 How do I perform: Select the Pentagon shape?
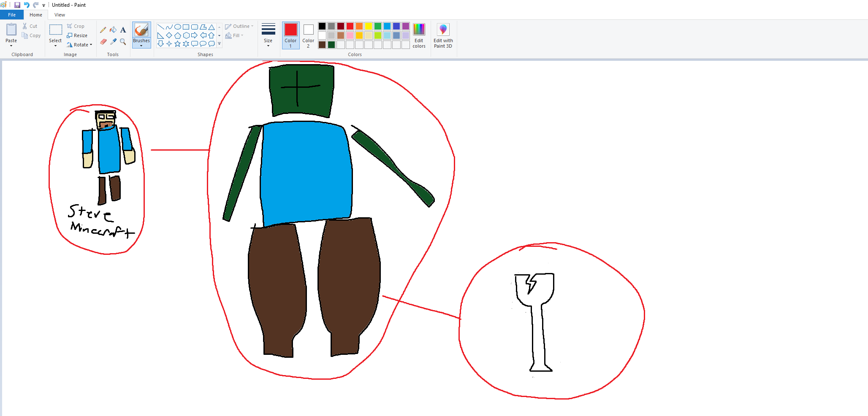(177, 35)
